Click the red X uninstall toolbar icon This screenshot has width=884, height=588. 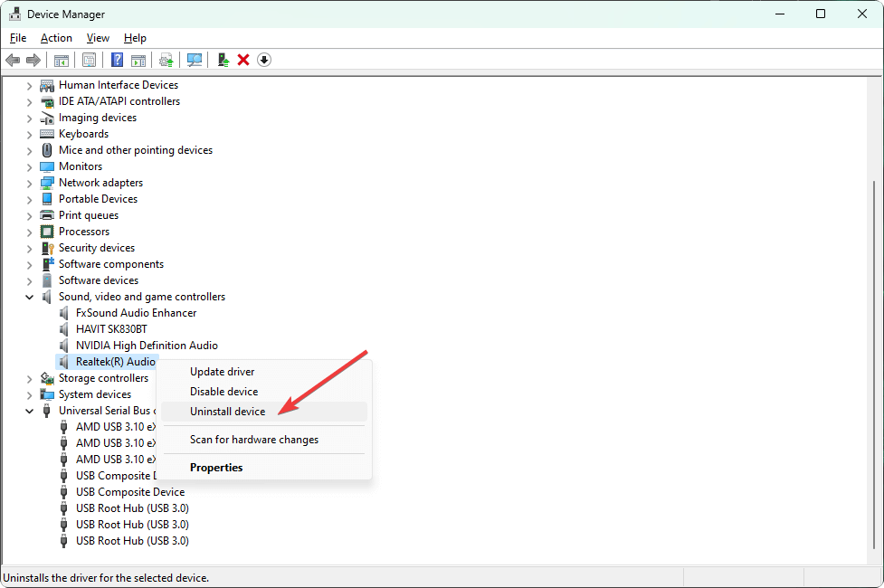point(243,60)
